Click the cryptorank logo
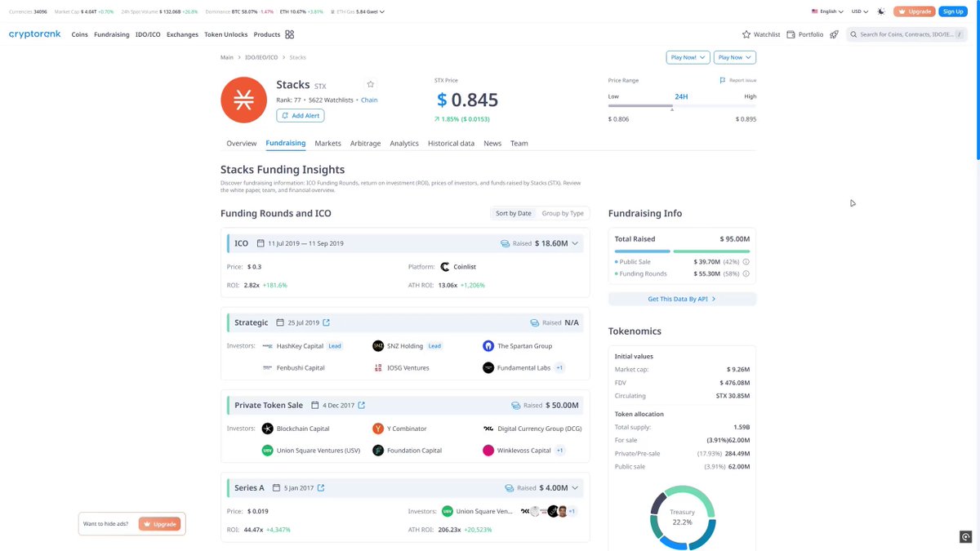The image size is (980, 551). point(35,34)
